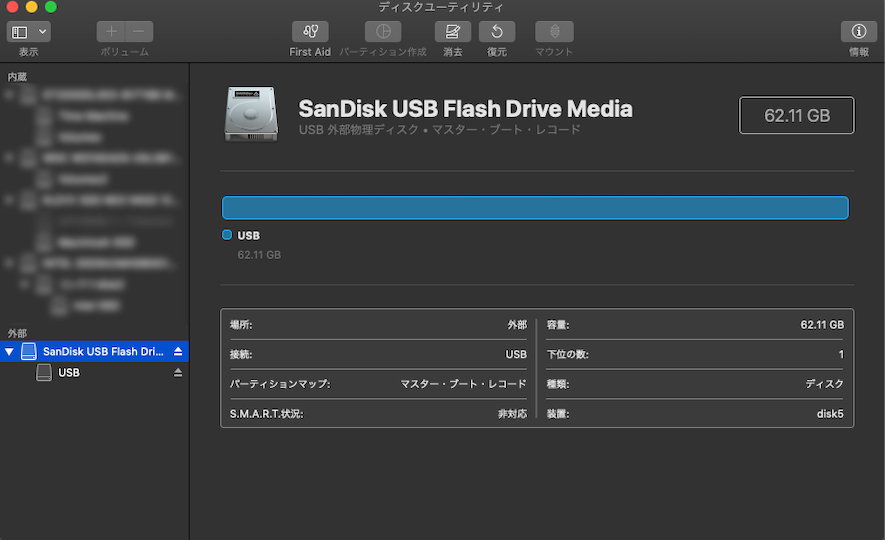
Task: Click the large hard disk drive icon
Action: [251, 113]
